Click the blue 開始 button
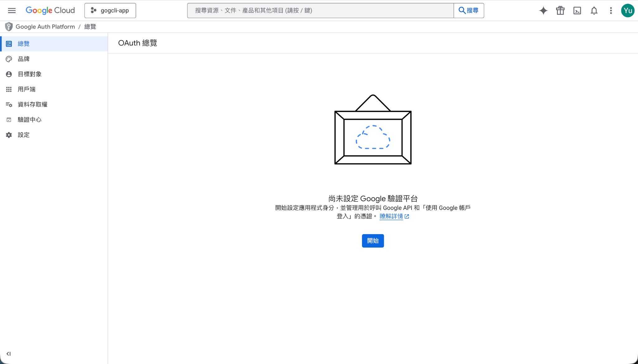Image resolution: width=638 pixels, height=364 pixels. click(x=373, y=241)
